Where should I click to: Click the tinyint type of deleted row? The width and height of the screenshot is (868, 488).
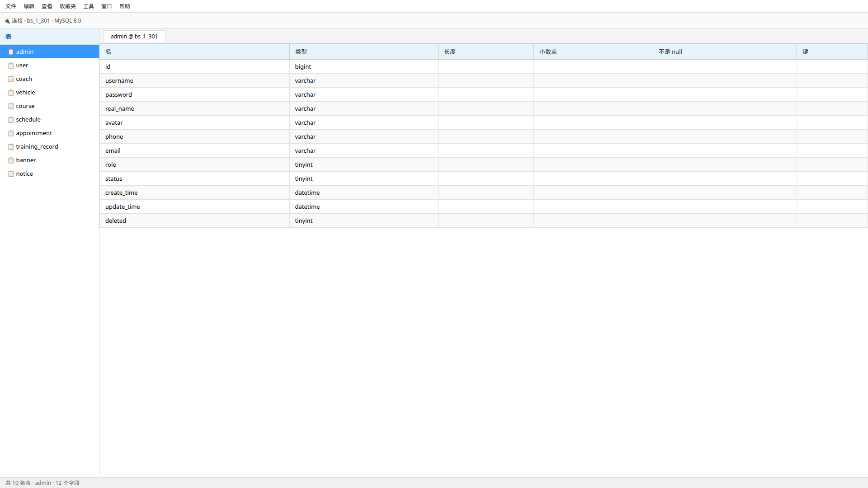pos(364,221)
